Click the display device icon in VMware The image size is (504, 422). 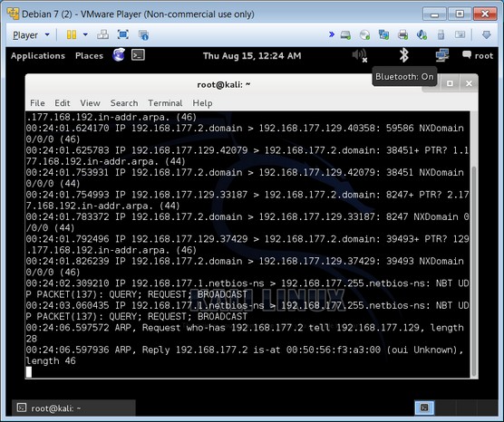460,34
